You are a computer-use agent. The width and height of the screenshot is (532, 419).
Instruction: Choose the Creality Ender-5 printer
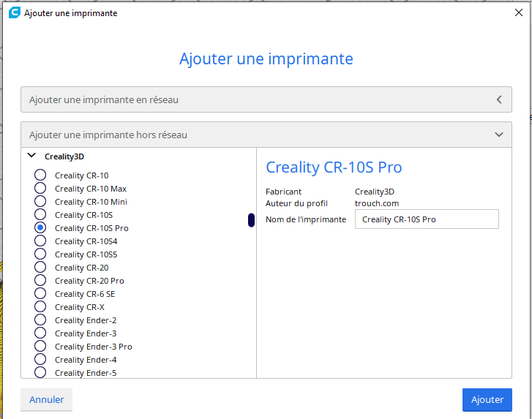pos(40,372)
